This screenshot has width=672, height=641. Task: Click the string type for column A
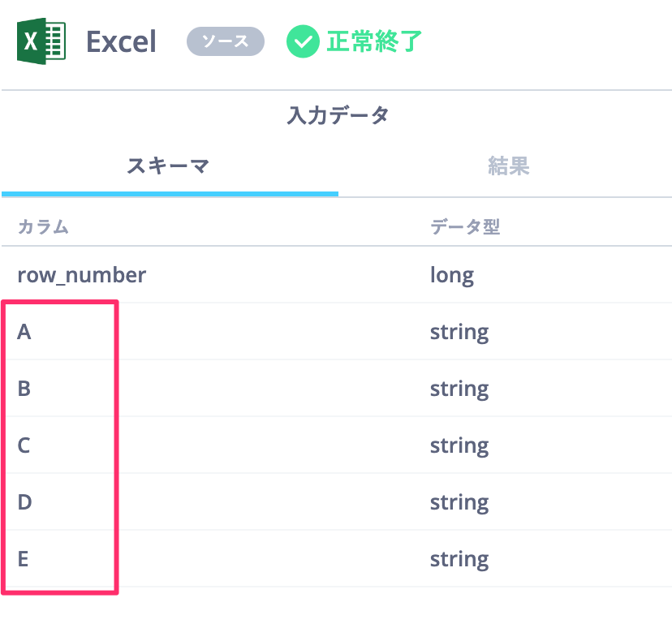pos(459,333)
